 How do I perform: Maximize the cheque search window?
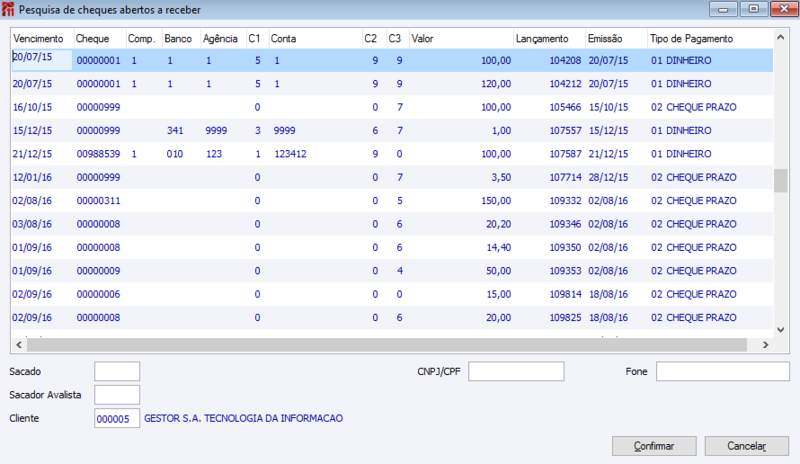(x=753, y=9)
